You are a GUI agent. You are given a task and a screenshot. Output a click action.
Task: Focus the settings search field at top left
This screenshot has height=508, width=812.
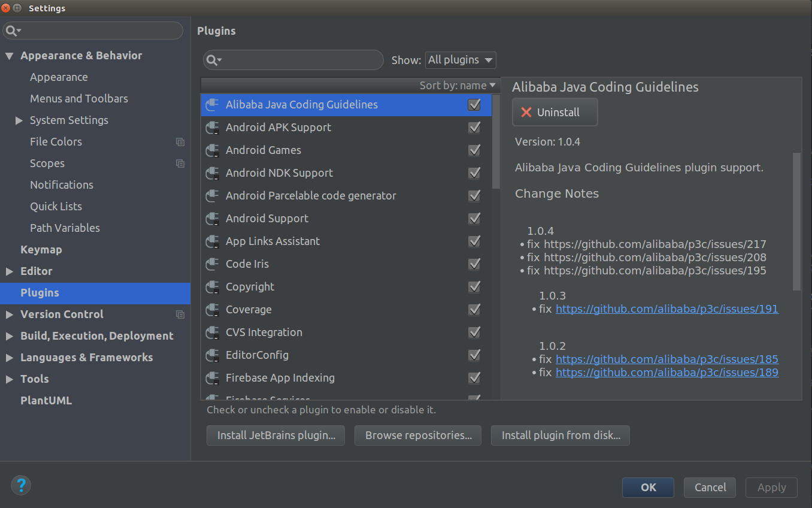(x=99, y=31)
